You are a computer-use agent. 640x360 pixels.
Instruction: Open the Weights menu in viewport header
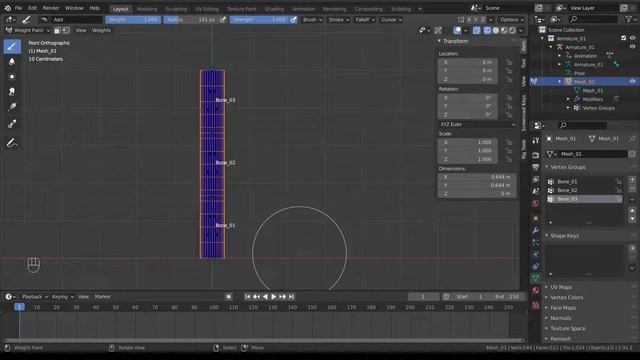coord(101,30)
